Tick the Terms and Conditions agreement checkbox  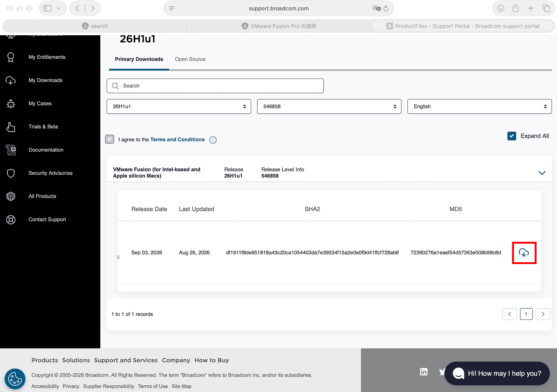tap(110, 139)
